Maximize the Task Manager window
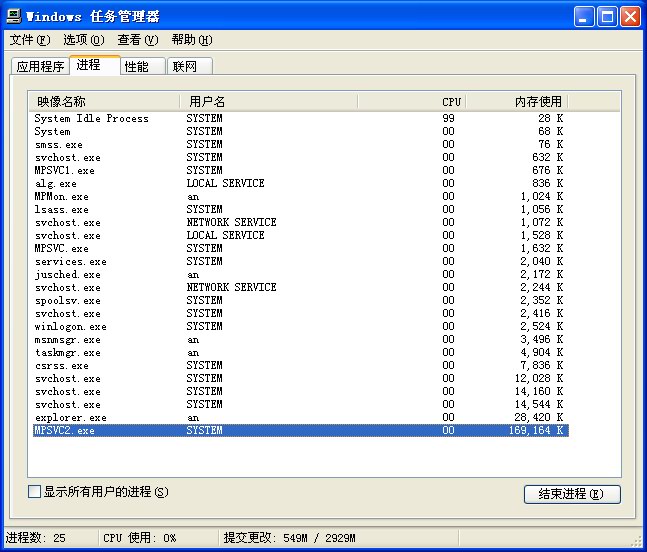Image resolution: width=647 pixels, height=552 pixels. tap(607, 17)
